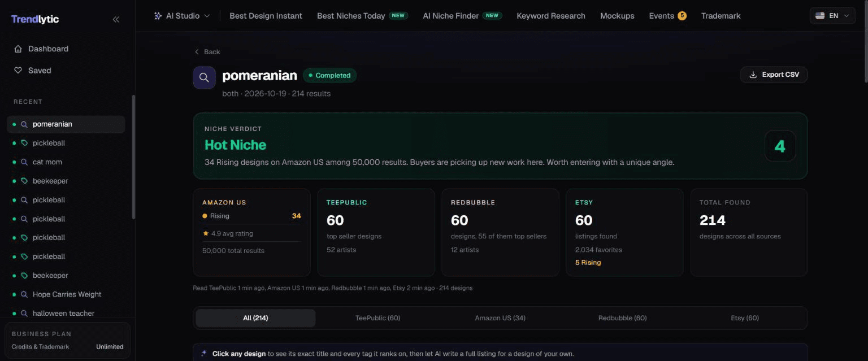This screenshot has height=361, width=868.
Task: Click '5 Rising' in the Etsy card
Action: click(588, 263)
